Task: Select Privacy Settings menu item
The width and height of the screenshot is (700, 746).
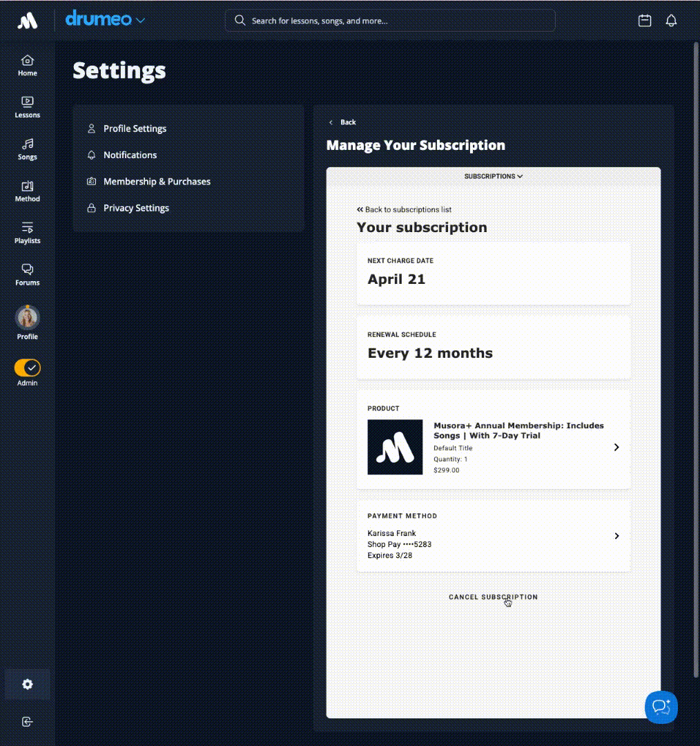Action: tap(136, 208)
